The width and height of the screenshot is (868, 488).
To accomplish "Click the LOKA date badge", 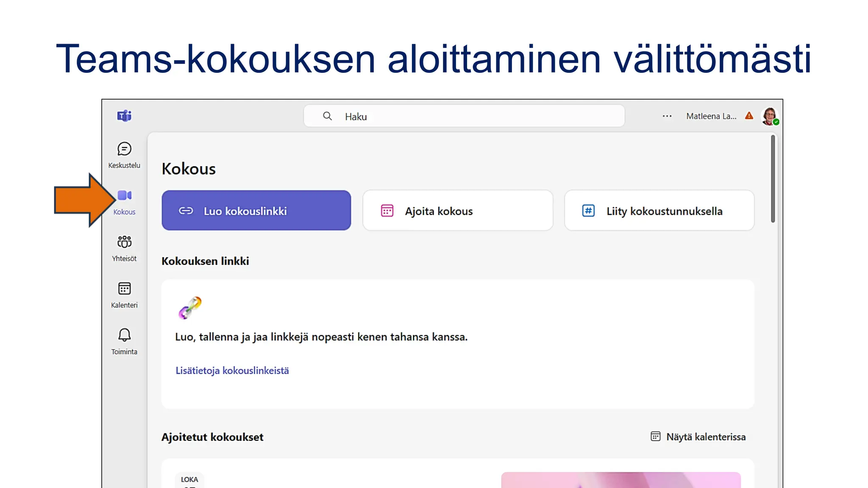I will point(189,480).
